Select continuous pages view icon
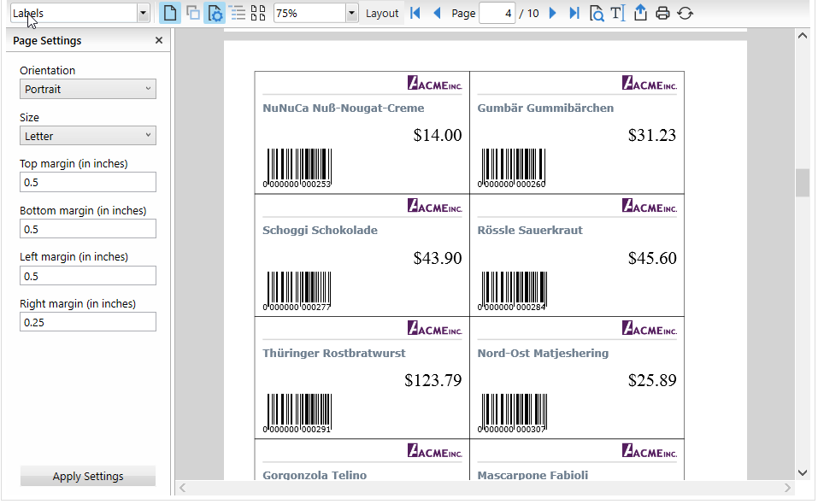This screenshot has width=818, height=504. pyautogui.click(x=193, y=13)
